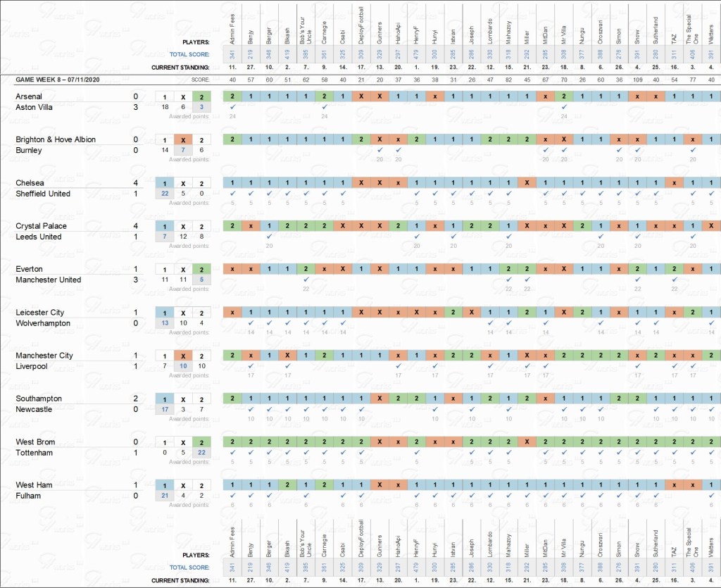The width and height of the screenshot is (721, 588).
Task: Click HenryF's total score 479 in top header
Action: click(415, 54)
